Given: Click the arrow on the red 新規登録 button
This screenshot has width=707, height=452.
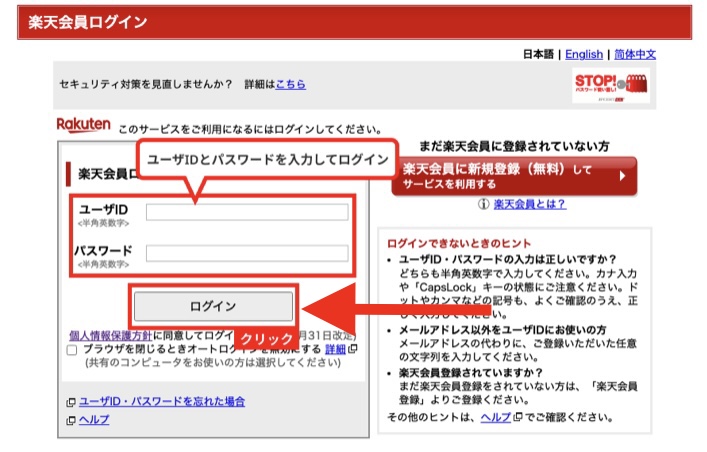Looking at the screenshot, I should [x=623, y=176].
